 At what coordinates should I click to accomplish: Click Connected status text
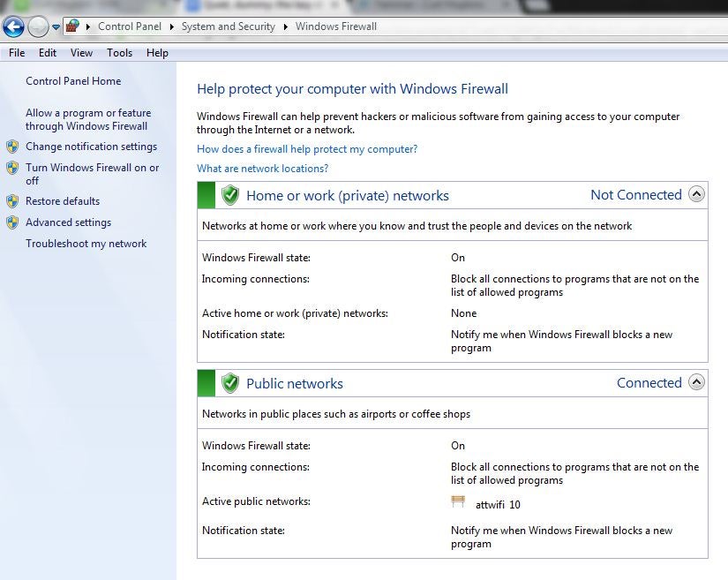tap(649, 382)
